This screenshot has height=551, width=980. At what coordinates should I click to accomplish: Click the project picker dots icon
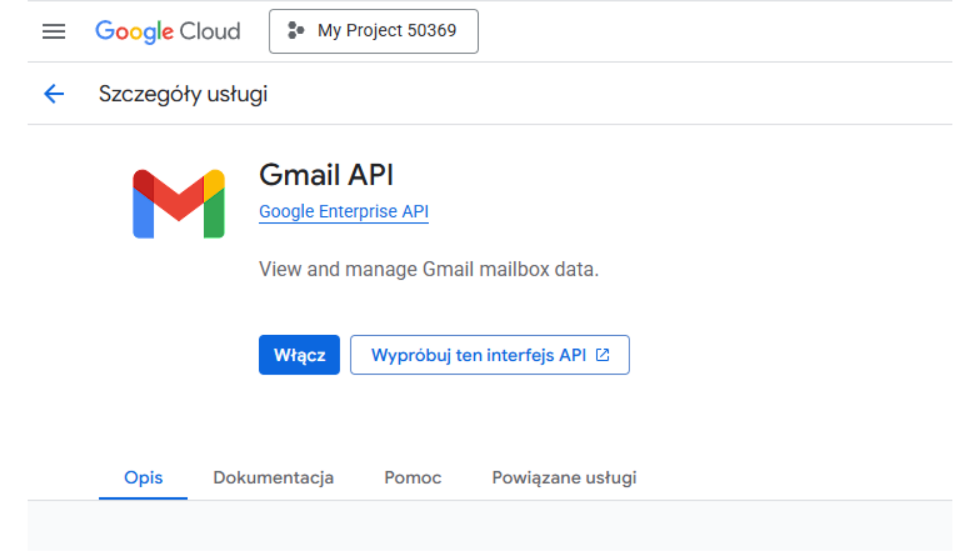pyautogui.click(x=296, y=31)
